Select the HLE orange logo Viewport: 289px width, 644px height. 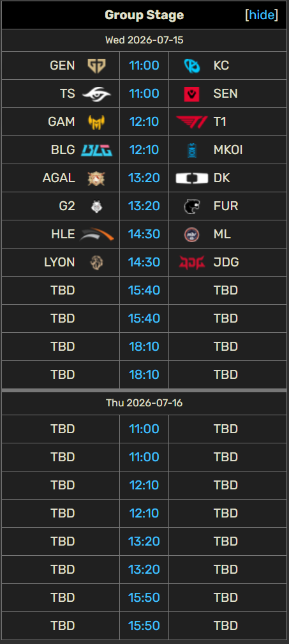[x=97, y=234]
